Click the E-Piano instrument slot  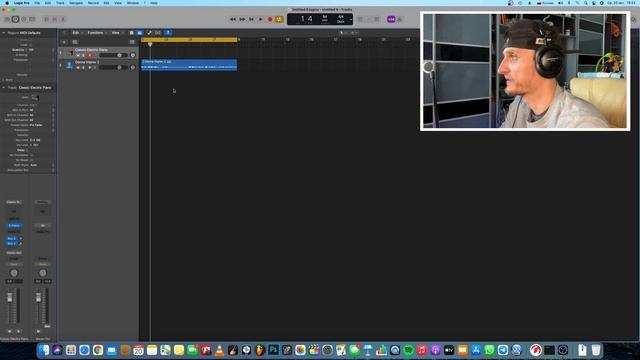point(14,225)
